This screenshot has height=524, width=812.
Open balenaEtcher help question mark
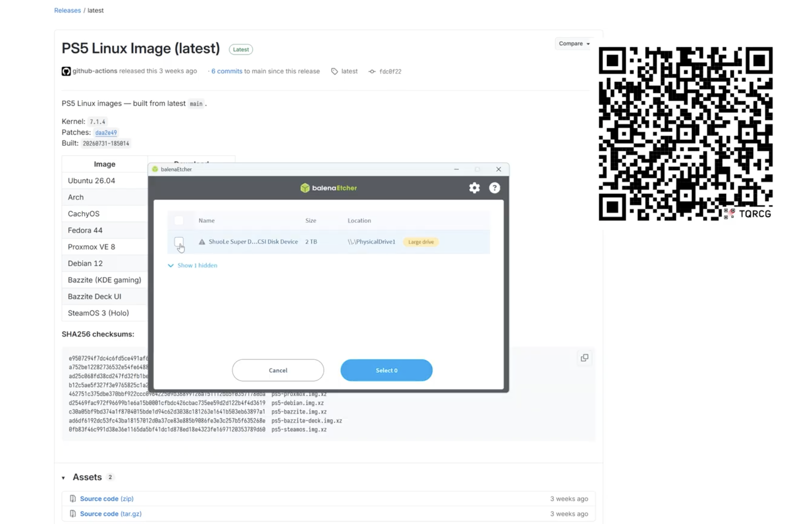494,188
